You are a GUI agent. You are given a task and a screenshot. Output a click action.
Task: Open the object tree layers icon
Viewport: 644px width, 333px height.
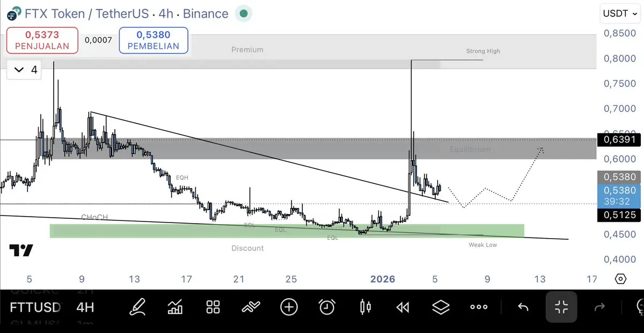coord(441,307)
